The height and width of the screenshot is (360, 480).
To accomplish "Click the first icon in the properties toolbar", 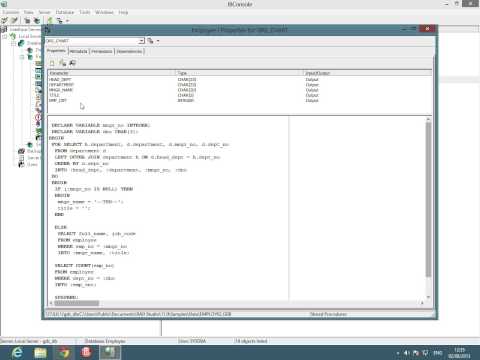I will click(x=52, y=63).
